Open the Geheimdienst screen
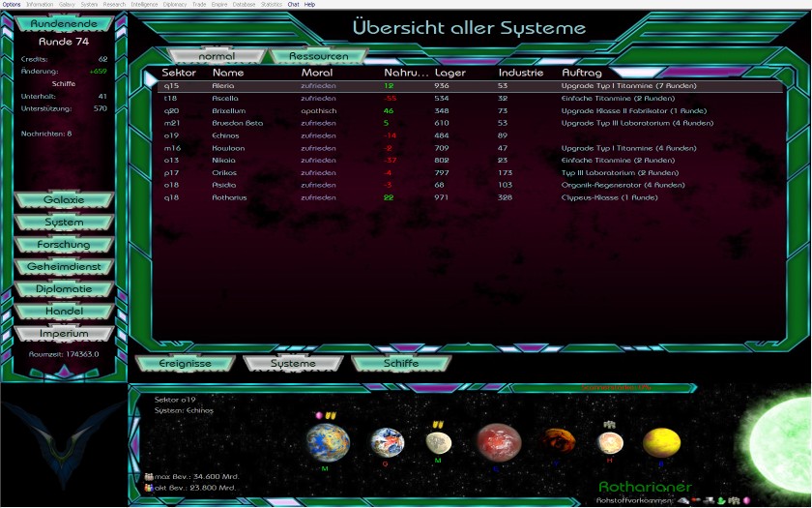The width and height of the screenshot is (812, 508). click(64, 267)
